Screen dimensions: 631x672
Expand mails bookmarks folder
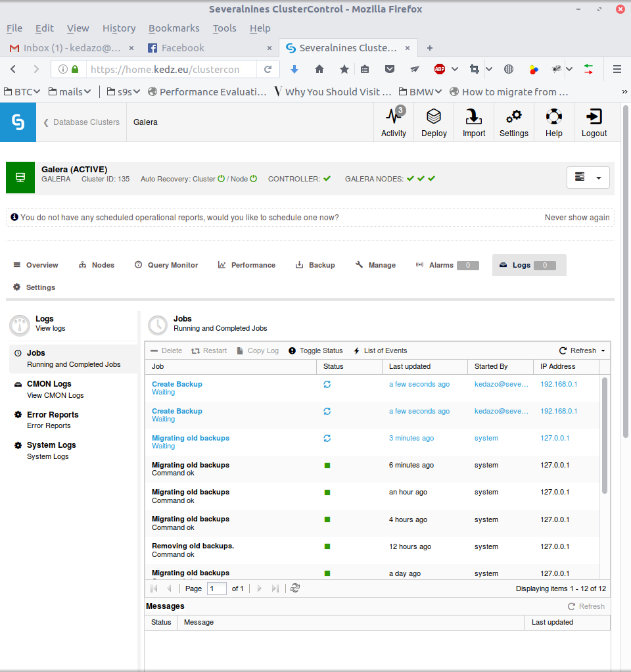70,91
